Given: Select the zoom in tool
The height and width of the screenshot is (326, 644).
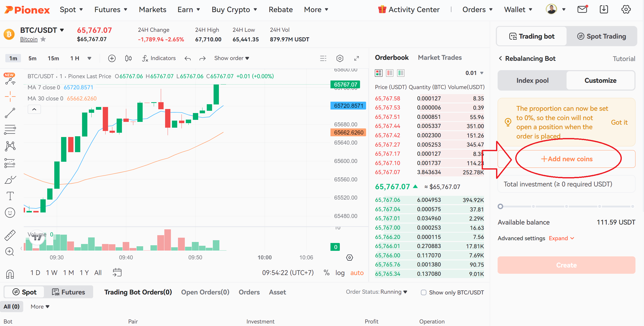Looking at the screenshot, I should (x=10, y=252).
